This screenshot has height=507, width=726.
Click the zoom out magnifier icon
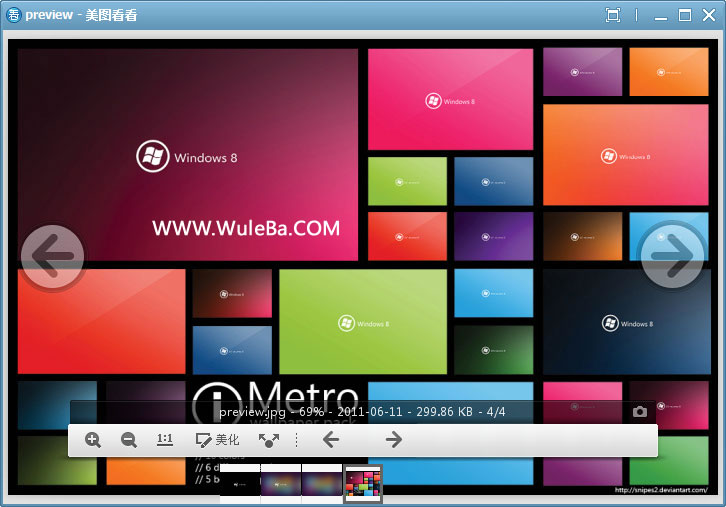pos(129,439)
